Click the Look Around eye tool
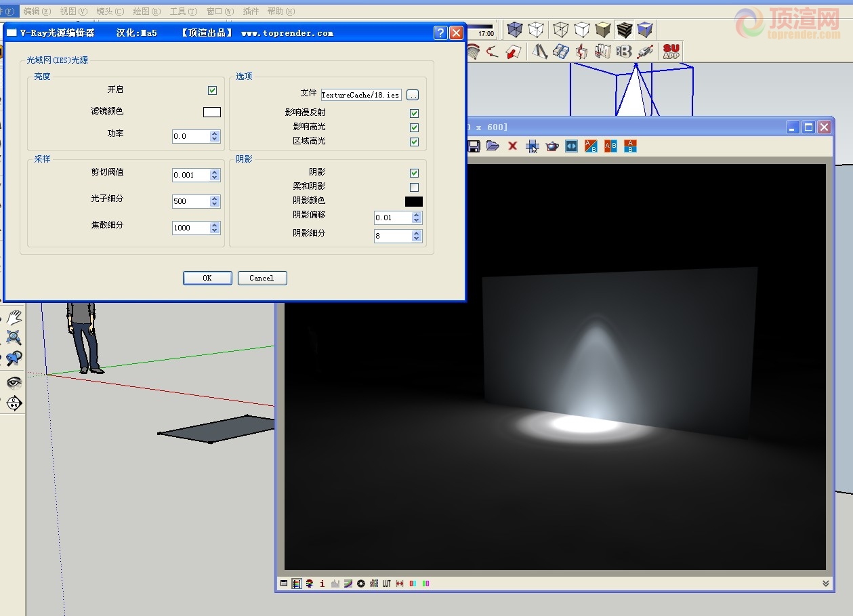853x616 pixels. click(14, 382)
